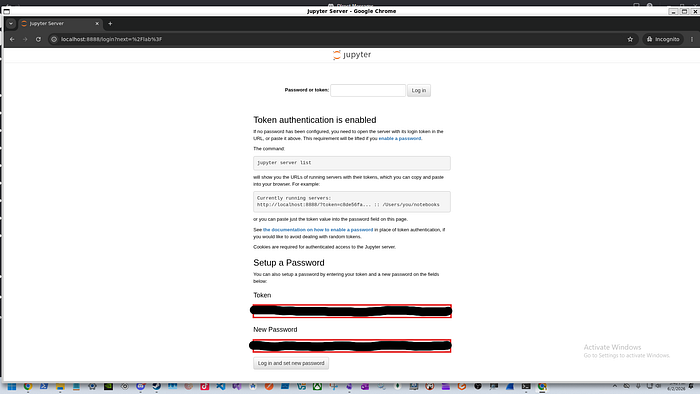700x394 pixels.
Task: Click the 'Currently running servers:' example text
Action: point(294,198)
